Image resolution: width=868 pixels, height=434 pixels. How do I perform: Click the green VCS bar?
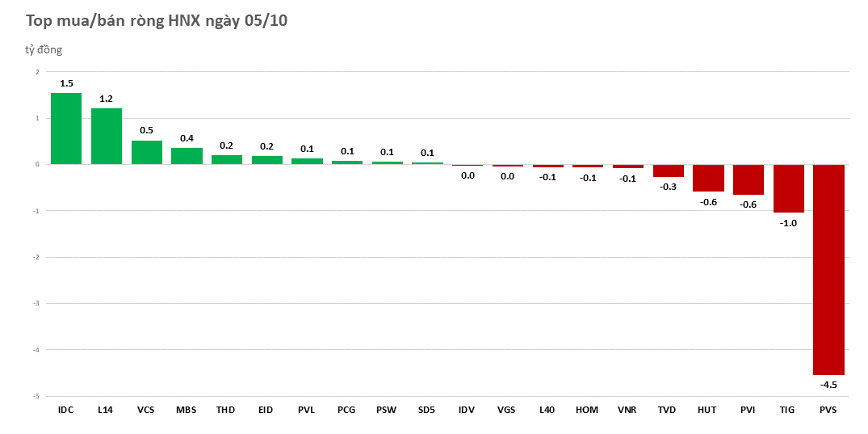[x=146, y=153]
